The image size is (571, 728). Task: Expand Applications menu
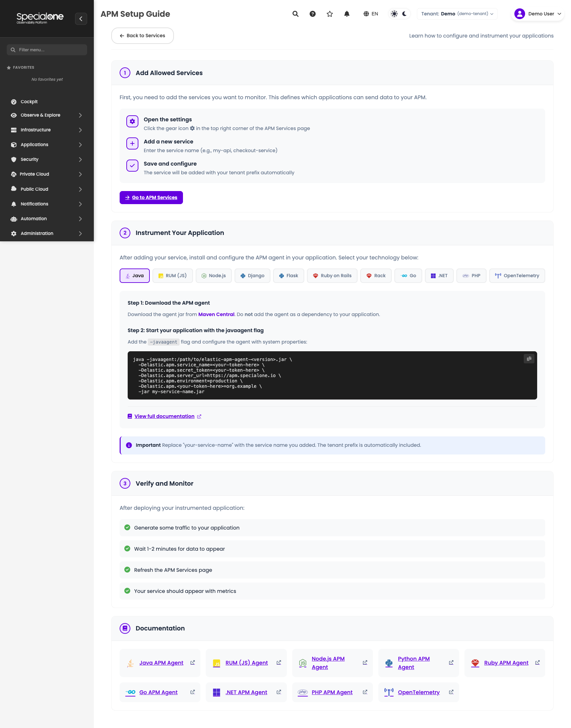pos(47,144)
